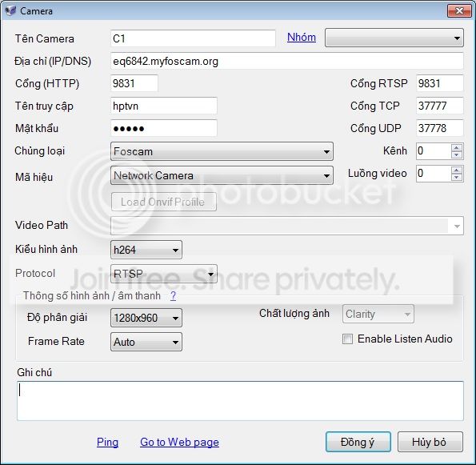
Task: Click the Camera app icon in title bar
Action: (x=10, y=11)
